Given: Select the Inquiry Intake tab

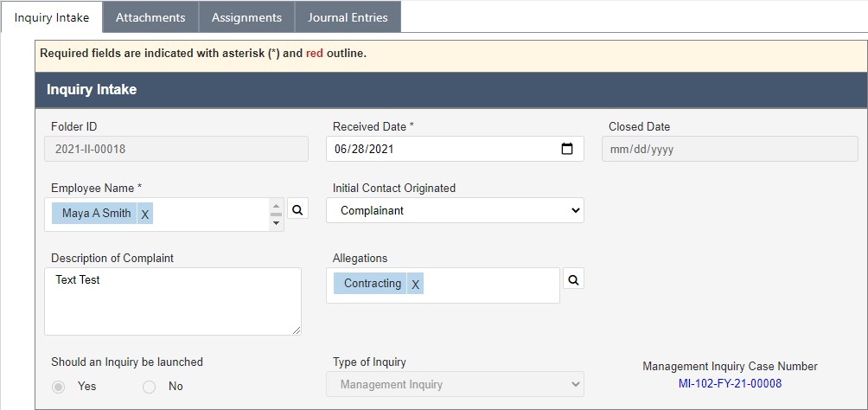Looking at the screenshot, I should pyautogui.click(x=52, y=17).
